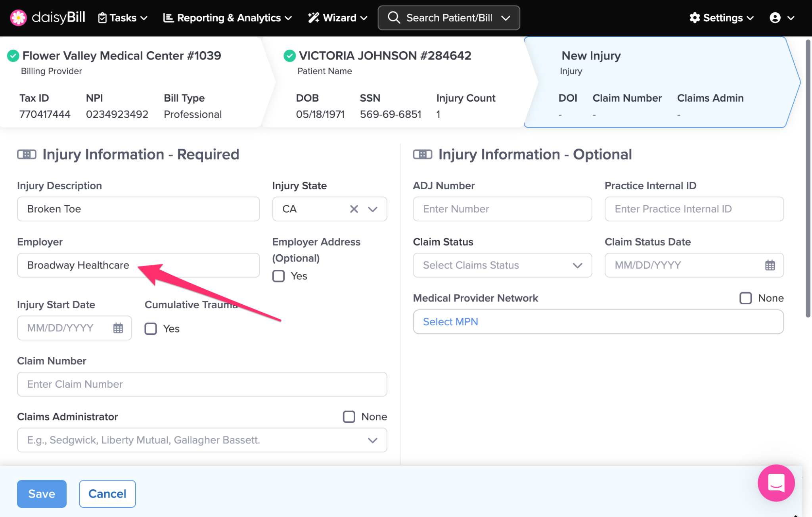Open the Tasks menu
Image resolution: width=812 pixels, height=517 pixels.
point(123,18)
